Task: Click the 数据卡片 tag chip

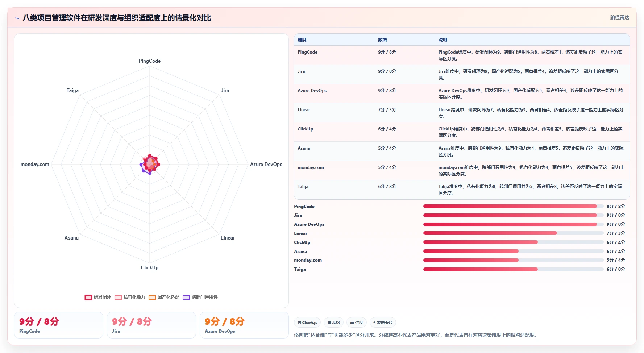Action: 383,323
